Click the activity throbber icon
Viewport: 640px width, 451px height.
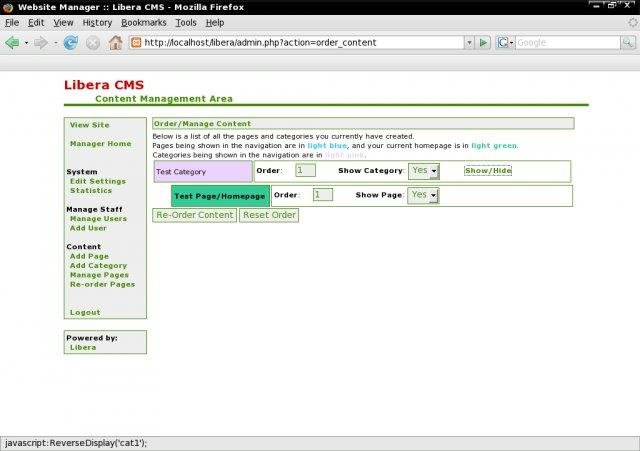pos(633,23)
